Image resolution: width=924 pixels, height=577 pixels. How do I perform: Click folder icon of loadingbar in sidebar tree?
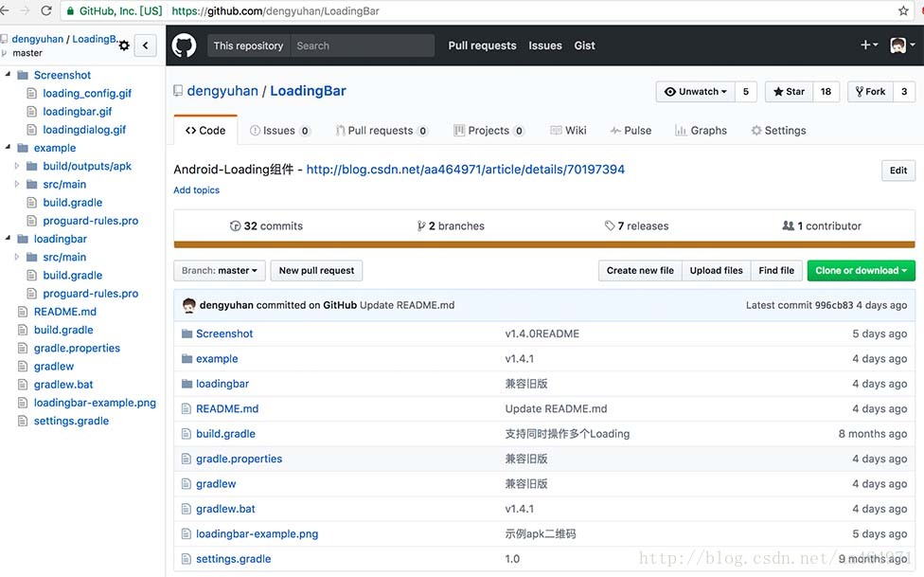23,239
